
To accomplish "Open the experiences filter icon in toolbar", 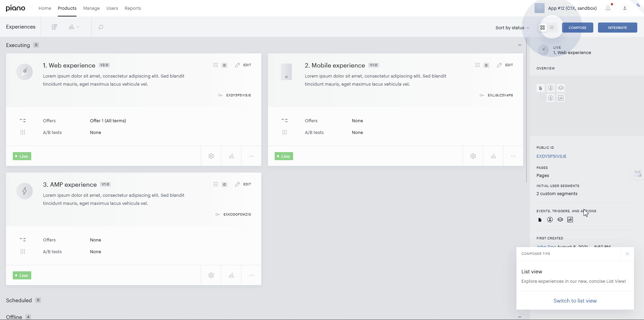I will click(54, 27).
